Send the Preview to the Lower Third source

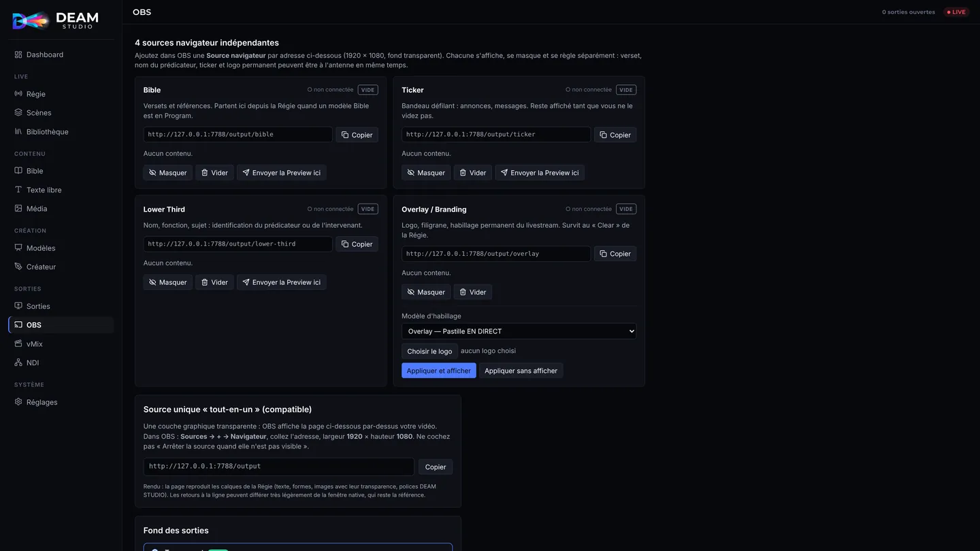pos(281,282)
